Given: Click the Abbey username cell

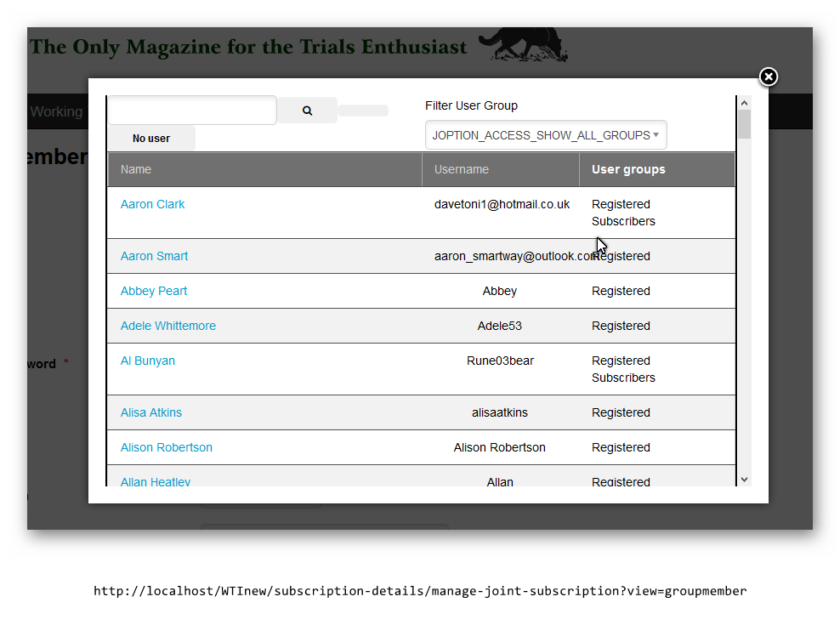Looking at the screenshot, I should pos(499,291).
